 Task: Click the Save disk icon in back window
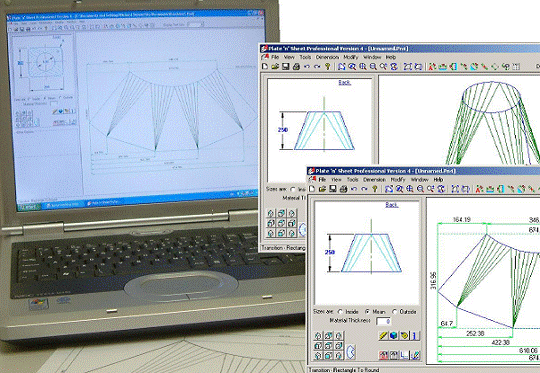285,66
